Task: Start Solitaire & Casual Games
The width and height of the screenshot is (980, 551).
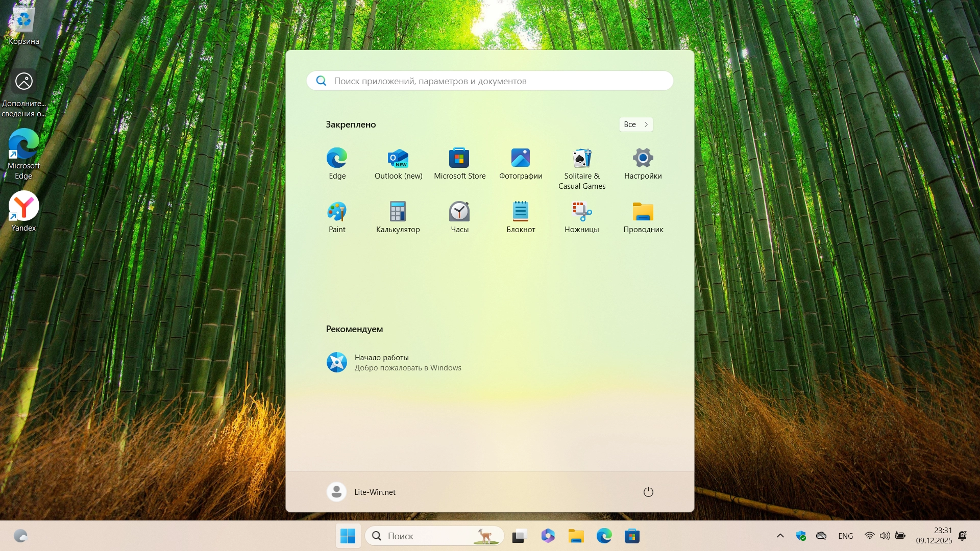Action: 581,162
